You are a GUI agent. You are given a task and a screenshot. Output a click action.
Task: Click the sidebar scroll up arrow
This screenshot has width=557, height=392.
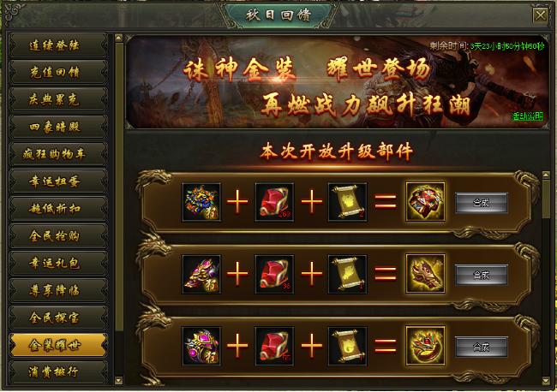pyautogui.click(x=118, y=38)
